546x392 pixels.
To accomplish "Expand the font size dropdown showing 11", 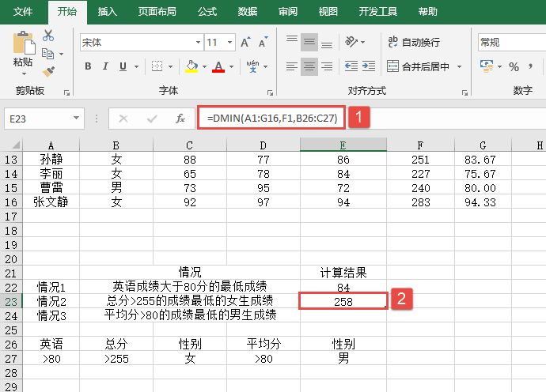I will pyautogui.click(x=229, y=42).
